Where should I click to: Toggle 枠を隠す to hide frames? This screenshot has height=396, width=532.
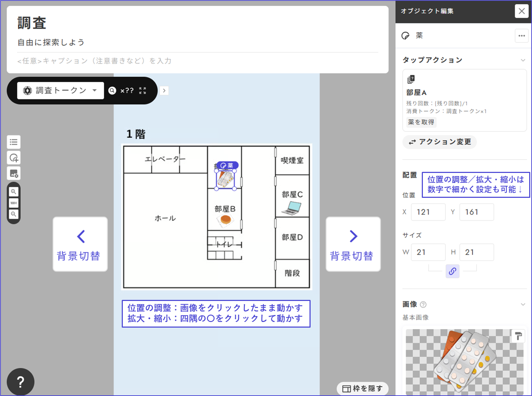coord(363,388)
